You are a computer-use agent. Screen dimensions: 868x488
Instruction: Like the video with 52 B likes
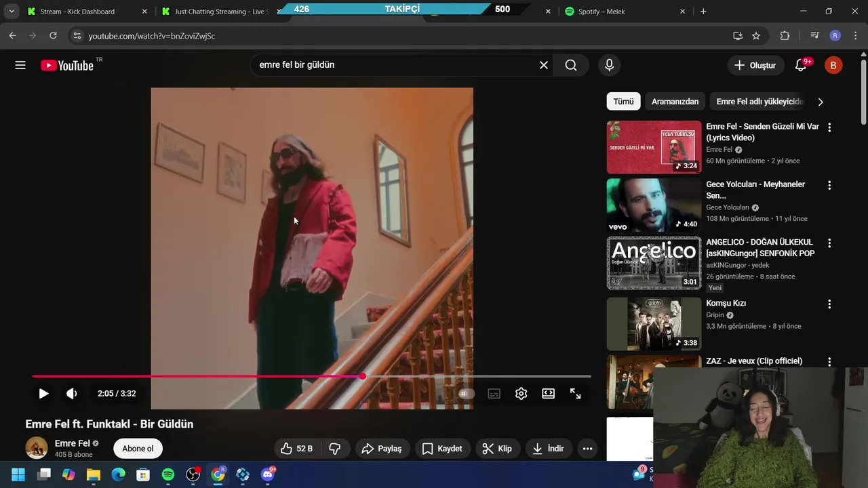(297, 449)
